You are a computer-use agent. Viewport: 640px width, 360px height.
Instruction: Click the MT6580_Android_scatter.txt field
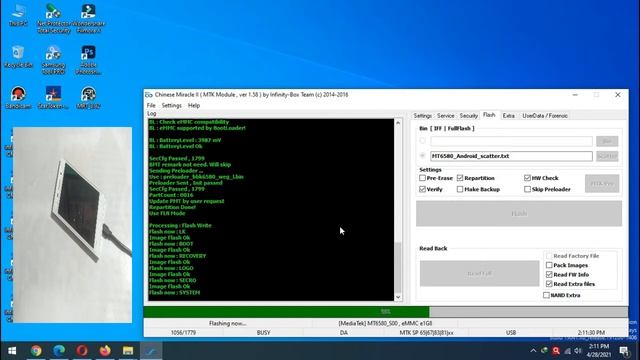point(511,156)
